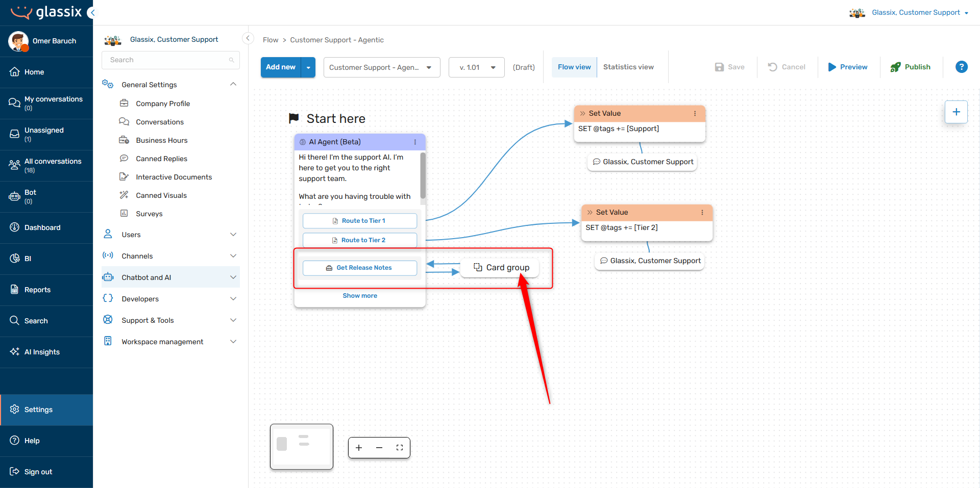Click the Route to Tier 2 button
The image size is (980, 488).
[360, 240]
